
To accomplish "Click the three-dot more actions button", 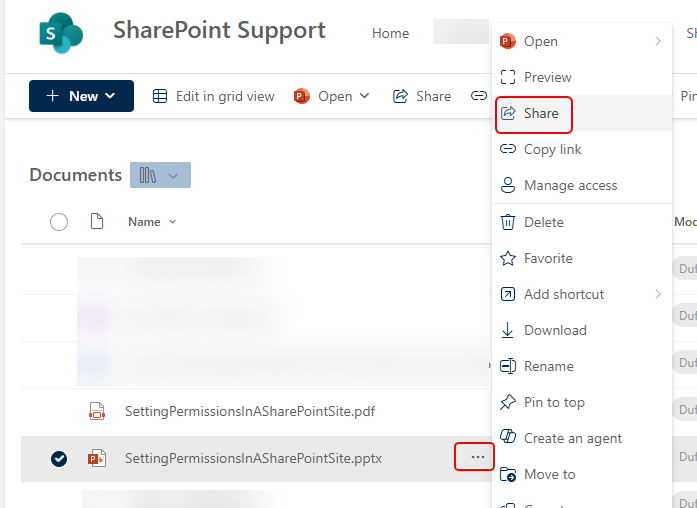I will tap(477, 457).
